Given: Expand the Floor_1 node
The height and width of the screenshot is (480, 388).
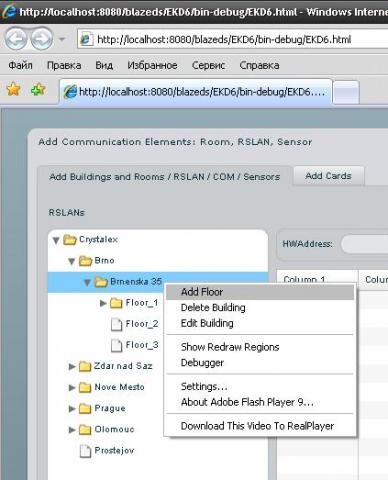Looking at the screenshot, I should click(103, 303).
